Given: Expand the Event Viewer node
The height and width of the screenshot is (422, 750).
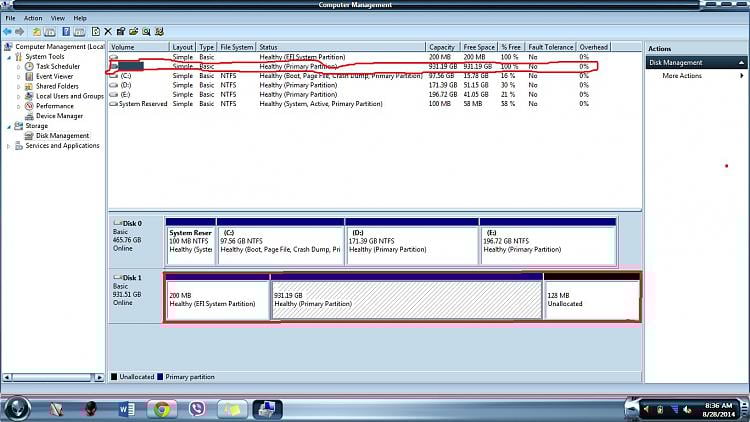Looking at the screenshot, I should [x=19, y=77].
